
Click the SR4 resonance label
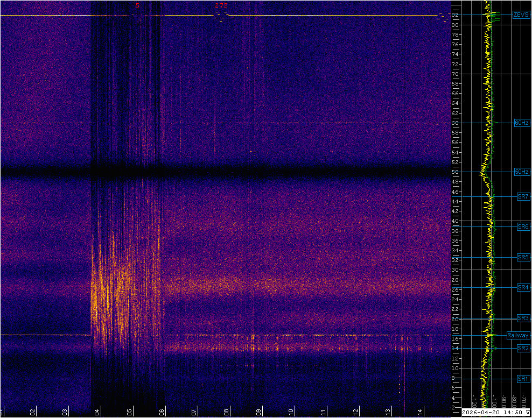click(523, 287)
